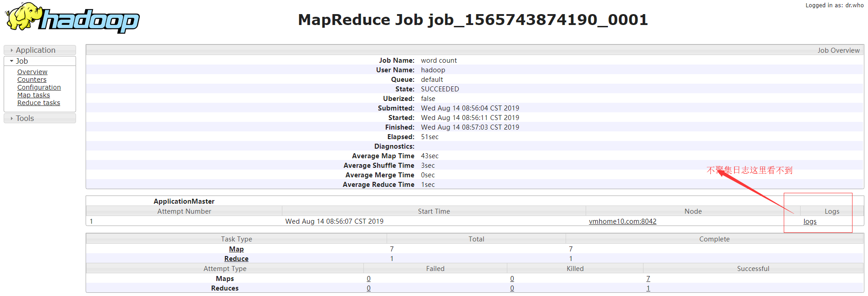
Task: Go to Reduce tasks page
Action: [x=39, y=103]
